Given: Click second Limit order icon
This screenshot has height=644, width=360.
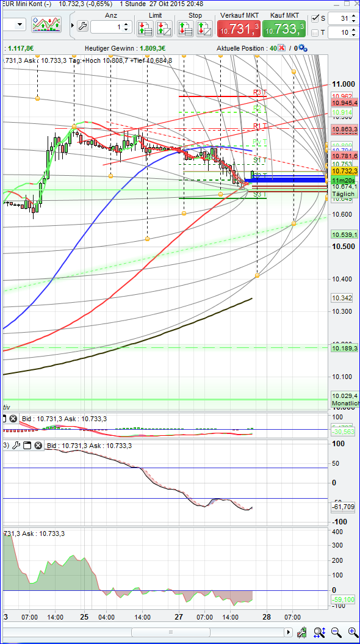Looking at the screenshot, I should (164, 29).
